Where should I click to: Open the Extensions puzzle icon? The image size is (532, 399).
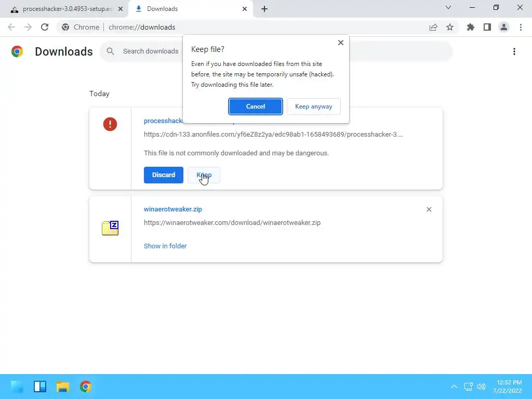click(471, 27)
